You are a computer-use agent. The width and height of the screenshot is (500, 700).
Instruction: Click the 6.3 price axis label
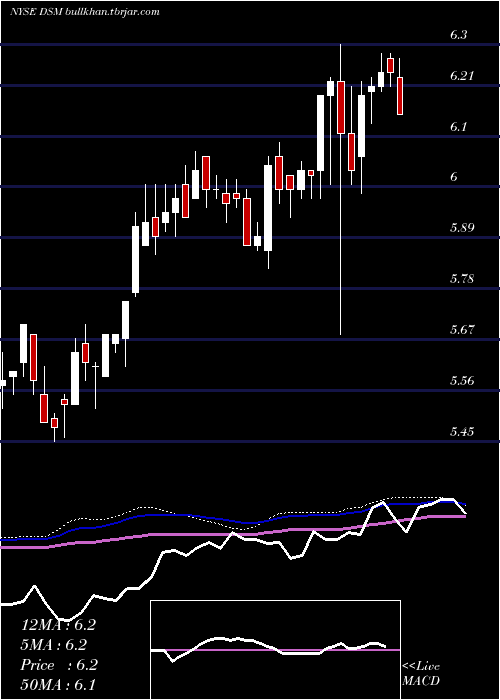click(x=459, y=35)
